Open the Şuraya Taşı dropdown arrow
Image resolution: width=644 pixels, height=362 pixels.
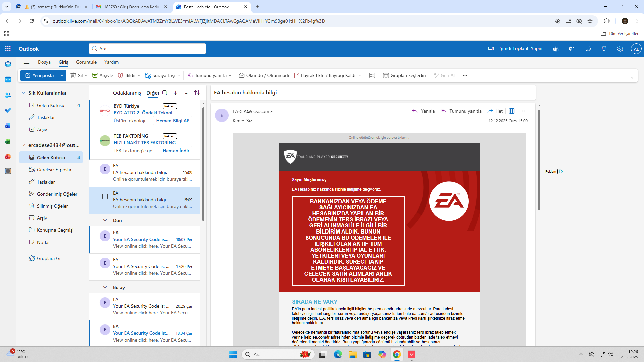coord(179,76)
